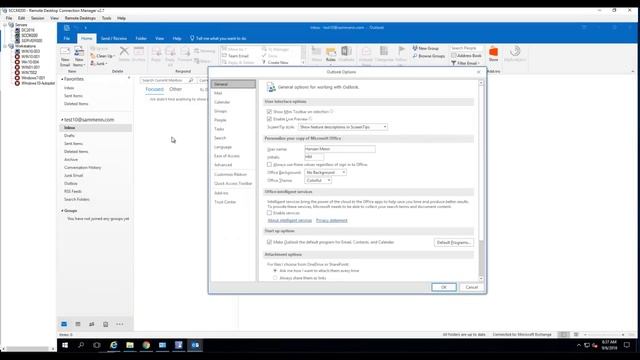This screenshot has height=360, width=640.
Task: Click Outlook Options vertical scrollbar
Action: coord(481,181)
